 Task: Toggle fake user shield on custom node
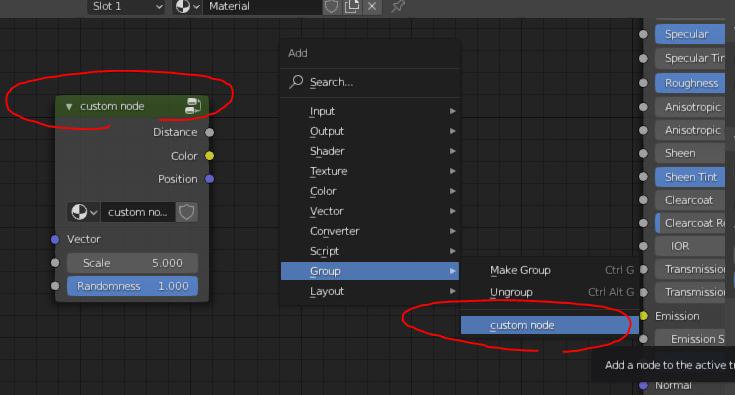point(187,212)
